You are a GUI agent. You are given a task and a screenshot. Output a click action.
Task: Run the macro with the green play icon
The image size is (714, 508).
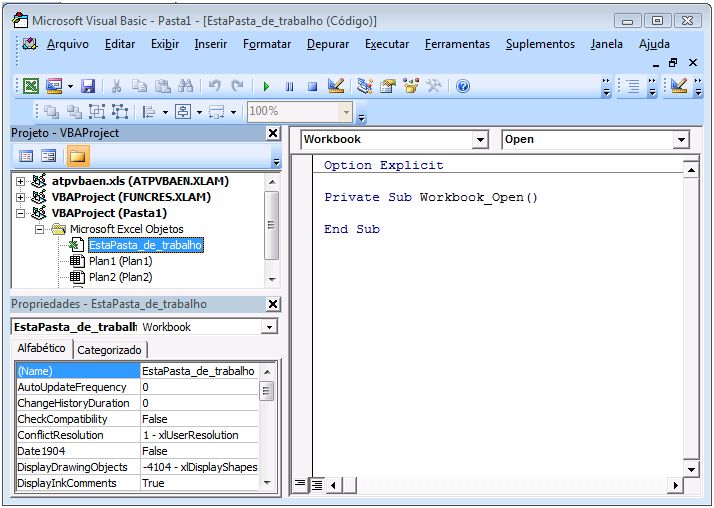pyautogui.click(x=266, y=86)
